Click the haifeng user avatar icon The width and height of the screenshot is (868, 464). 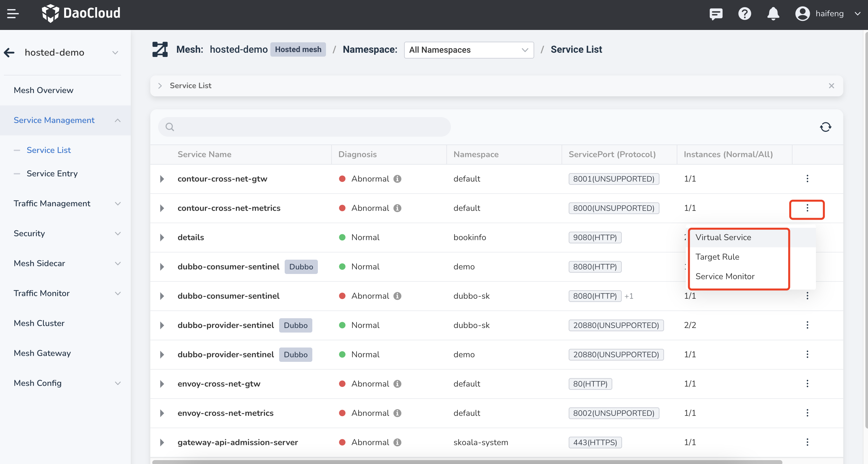tap(802, 14)
